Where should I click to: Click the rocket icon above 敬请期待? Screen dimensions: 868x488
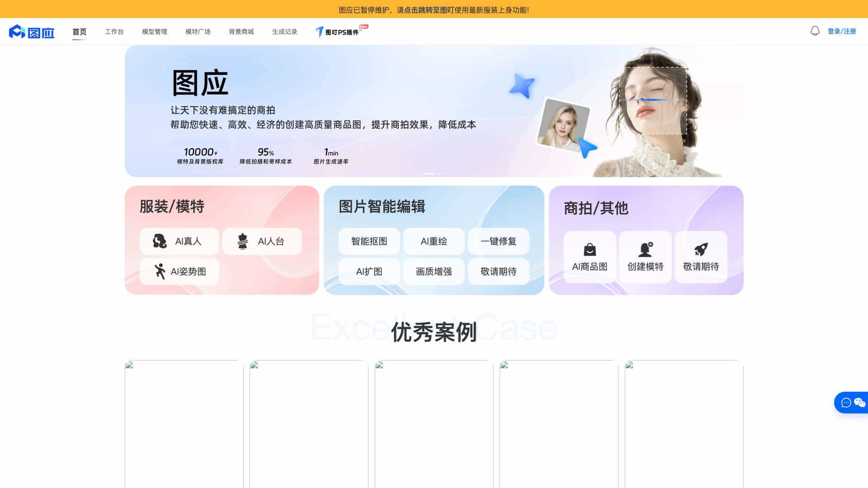click(x=701, y=249)
